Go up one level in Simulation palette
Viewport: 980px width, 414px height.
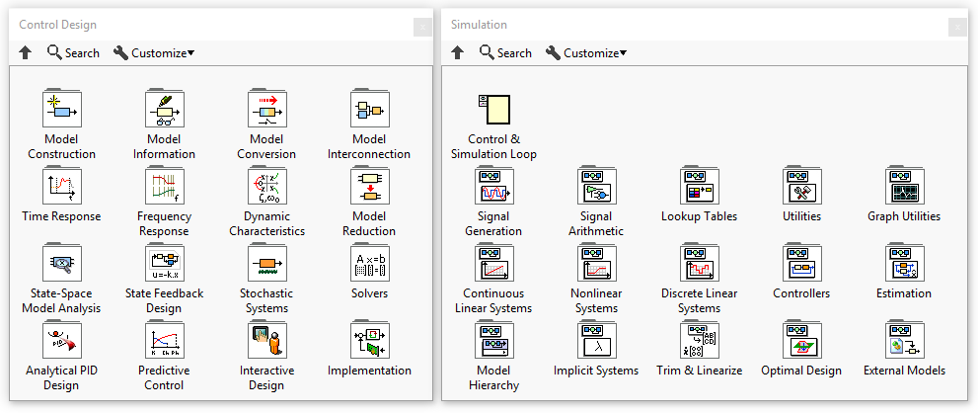click(457, 53)
